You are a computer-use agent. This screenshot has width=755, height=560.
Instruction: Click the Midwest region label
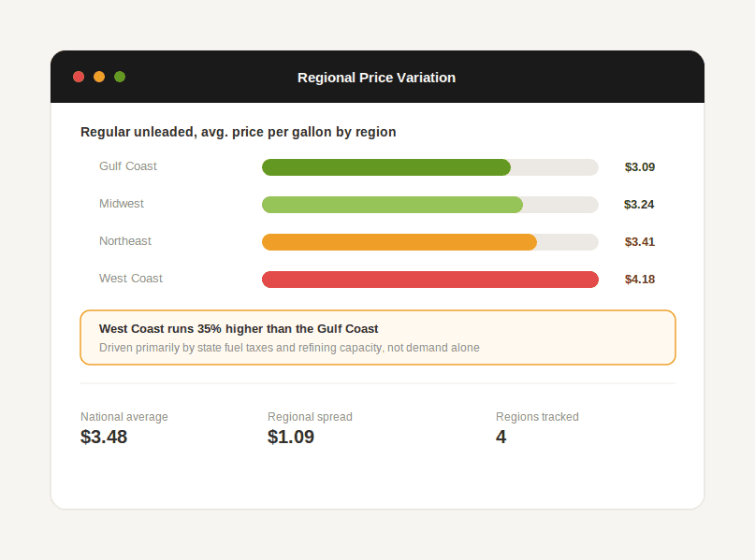click(122, 204)
